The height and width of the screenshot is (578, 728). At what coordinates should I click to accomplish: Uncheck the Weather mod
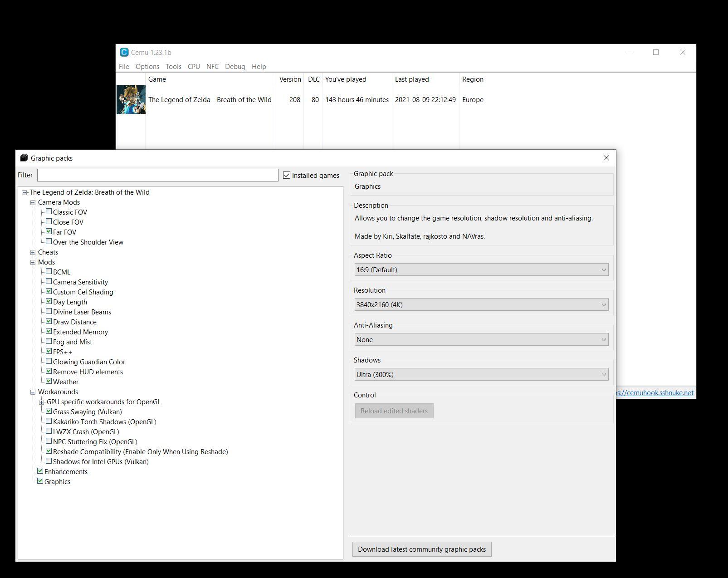point(49,381)
